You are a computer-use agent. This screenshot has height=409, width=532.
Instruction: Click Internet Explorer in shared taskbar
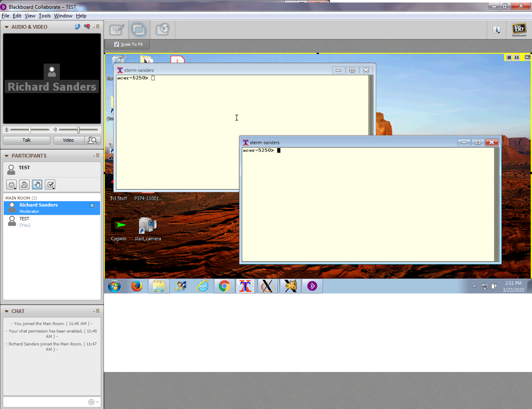coord(202,286)
